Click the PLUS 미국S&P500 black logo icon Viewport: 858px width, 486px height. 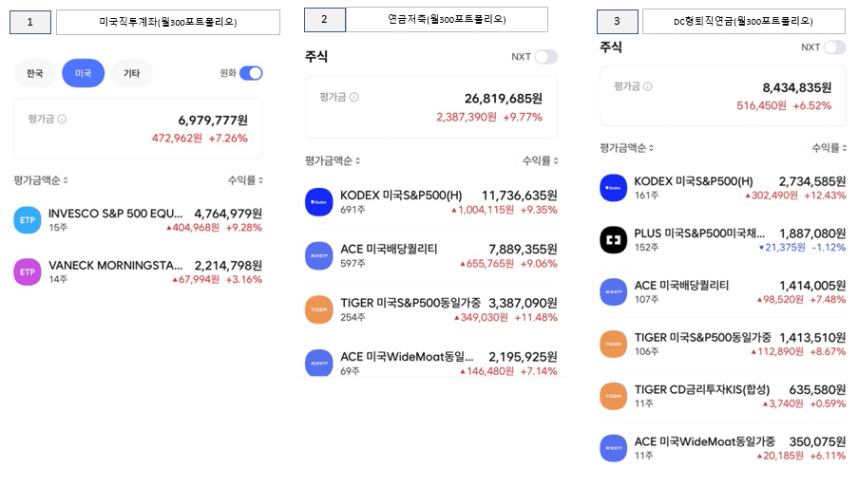tap(613, 240)
